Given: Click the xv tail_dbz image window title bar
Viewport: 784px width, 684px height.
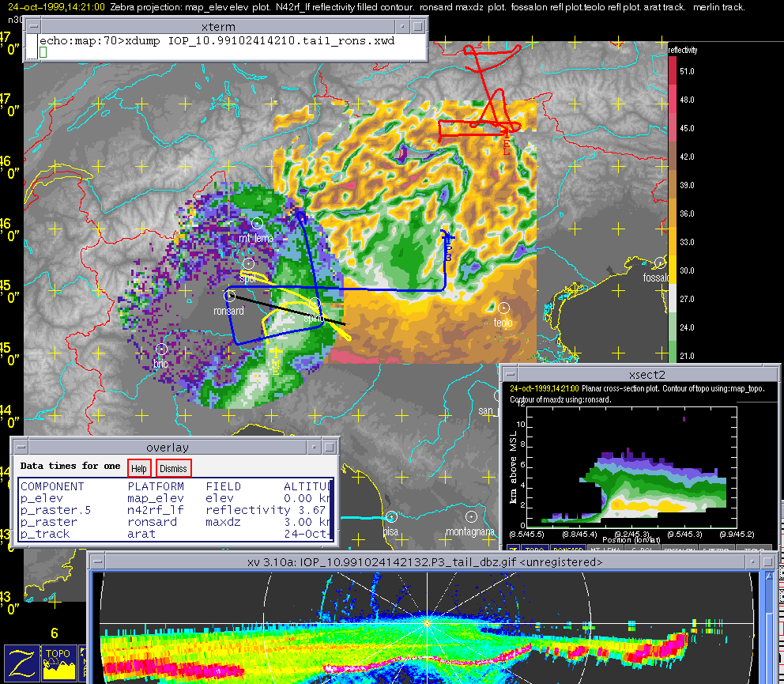Looking at the screenshot, I should coord(424,561).
